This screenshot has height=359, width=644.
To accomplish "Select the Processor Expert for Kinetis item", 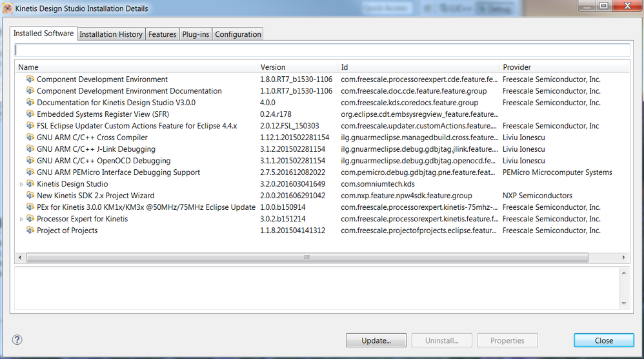I will pos(82,218).
